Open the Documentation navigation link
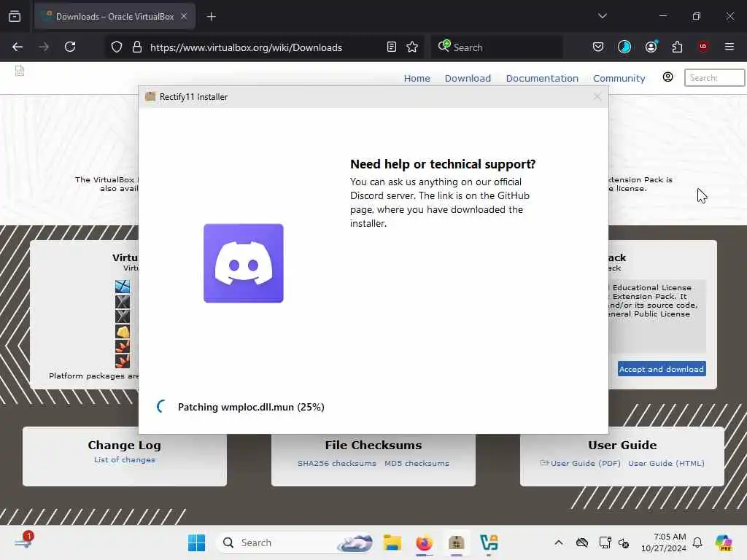This screenshot has height=560, width=747. coord(542,78)
